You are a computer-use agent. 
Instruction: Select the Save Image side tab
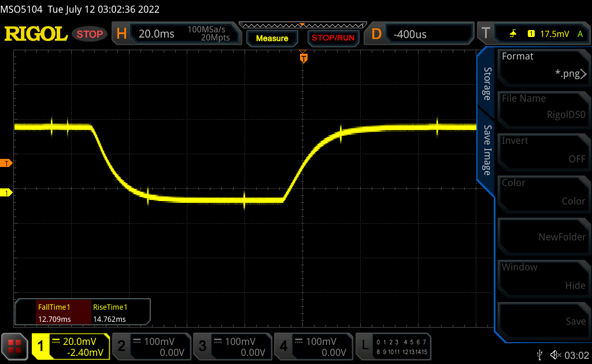coord(487,150)
